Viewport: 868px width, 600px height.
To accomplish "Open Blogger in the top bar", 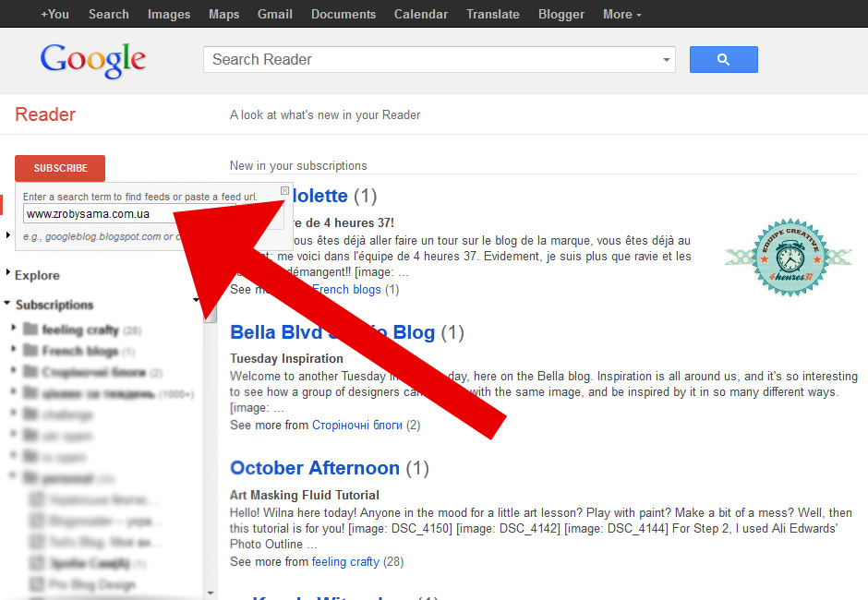I will coord(561,14).
